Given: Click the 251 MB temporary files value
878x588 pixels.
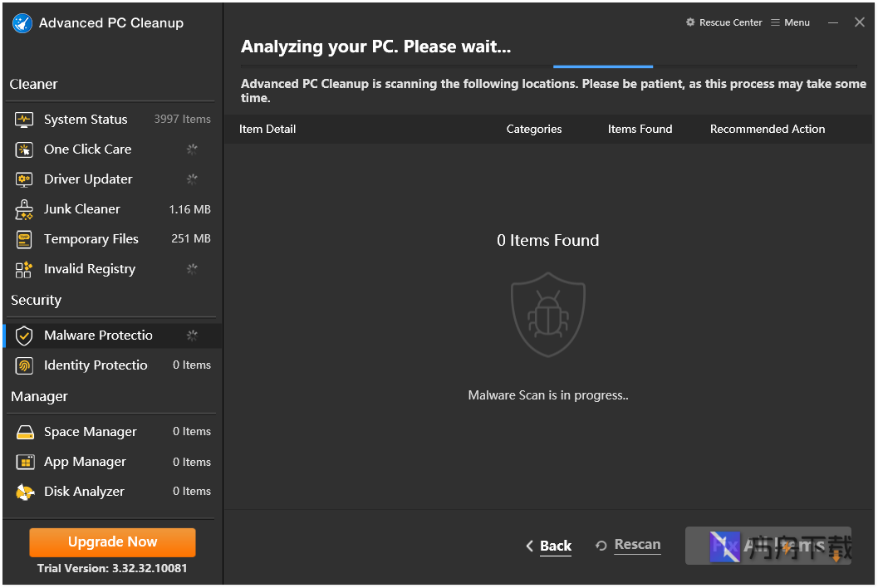Looking at the screenshot, I should click(x=191, y=238).
